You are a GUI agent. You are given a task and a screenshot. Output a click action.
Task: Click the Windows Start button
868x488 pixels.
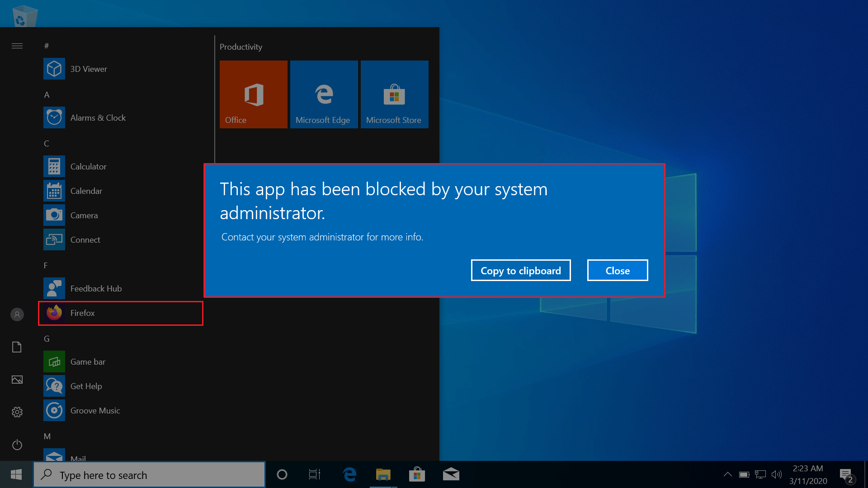click(x=16, y=474)
